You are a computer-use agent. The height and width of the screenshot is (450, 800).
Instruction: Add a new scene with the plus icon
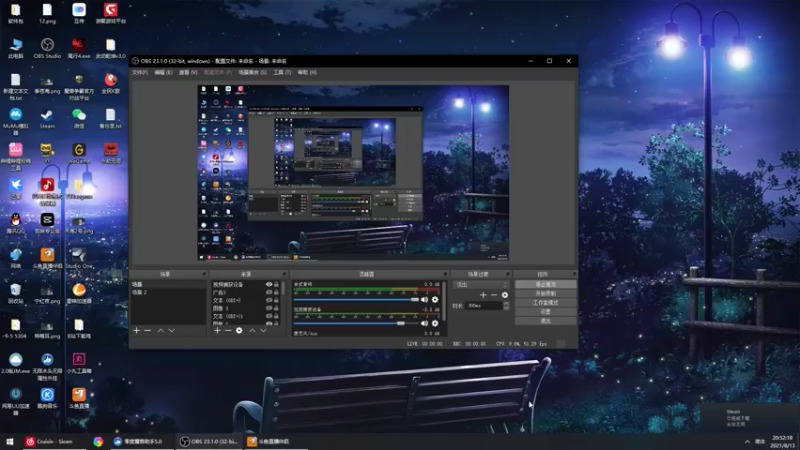(x=136, y=331)
